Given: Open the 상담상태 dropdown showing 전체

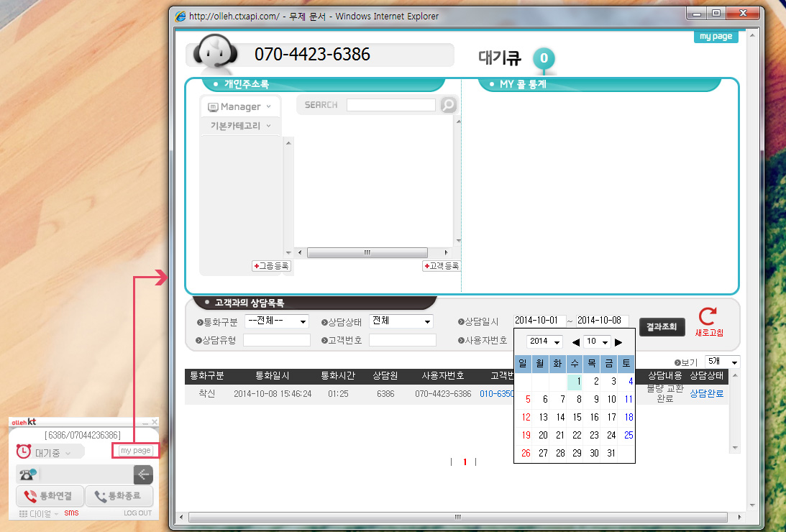Looking at the screenshot, I should [401, 321].
